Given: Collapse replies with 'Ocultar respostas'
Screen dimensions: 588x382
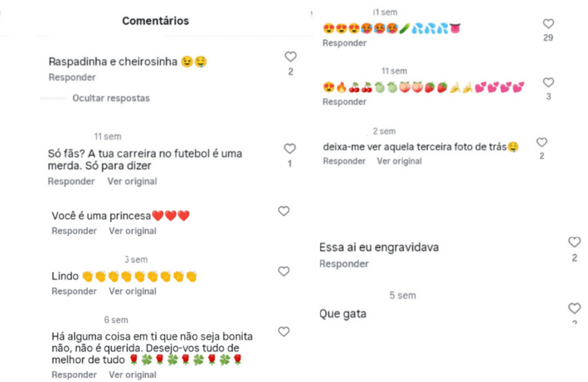Looking at the screenshot, I should (111, 98).
